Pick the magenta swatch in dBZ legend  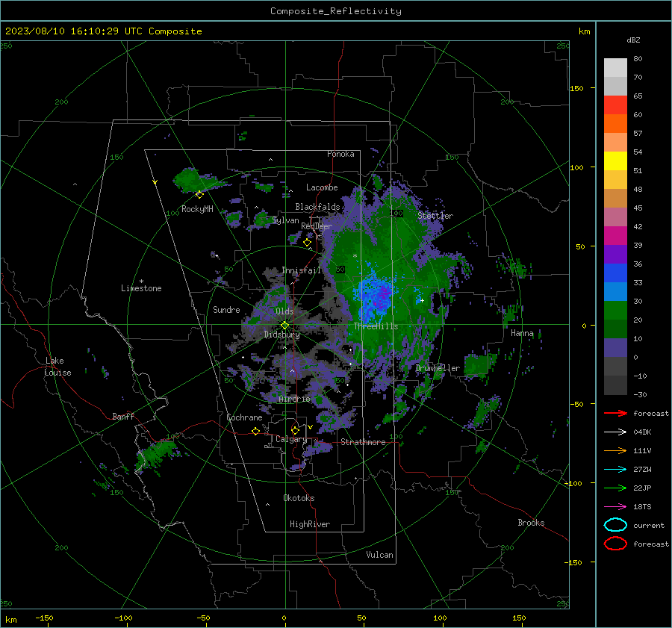click(615, 235)
